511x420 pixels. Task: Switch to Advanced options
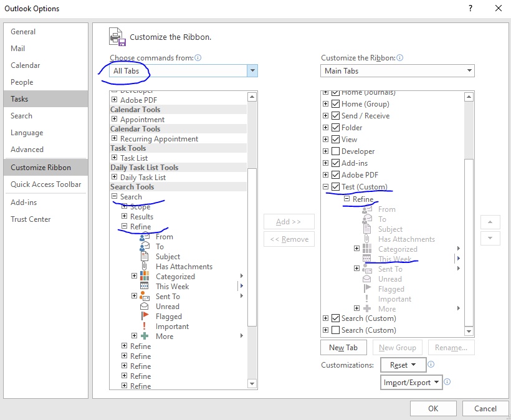(46, 150)
